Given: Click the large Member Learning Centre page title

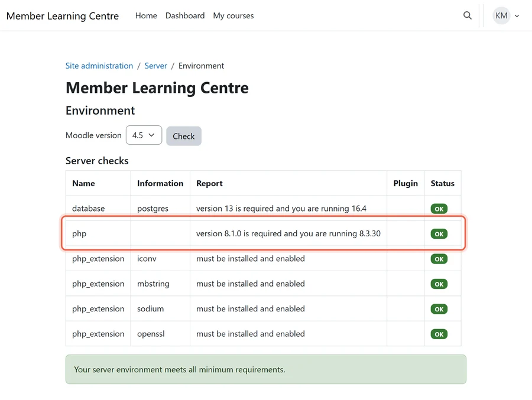Looking at the screenshot, I should click(x=157, y=88).
